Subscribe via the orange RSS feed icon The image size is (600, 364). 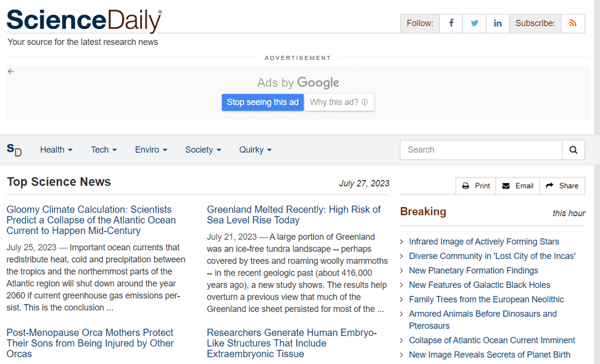(x=573, y=23)
